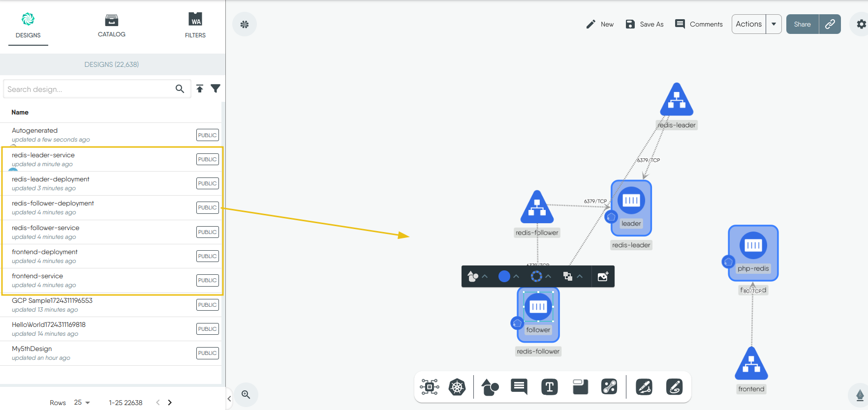The width and height of the screenshot is (868, 410).
Task: Select the follower container node
Action: click(x=538, y=307)
